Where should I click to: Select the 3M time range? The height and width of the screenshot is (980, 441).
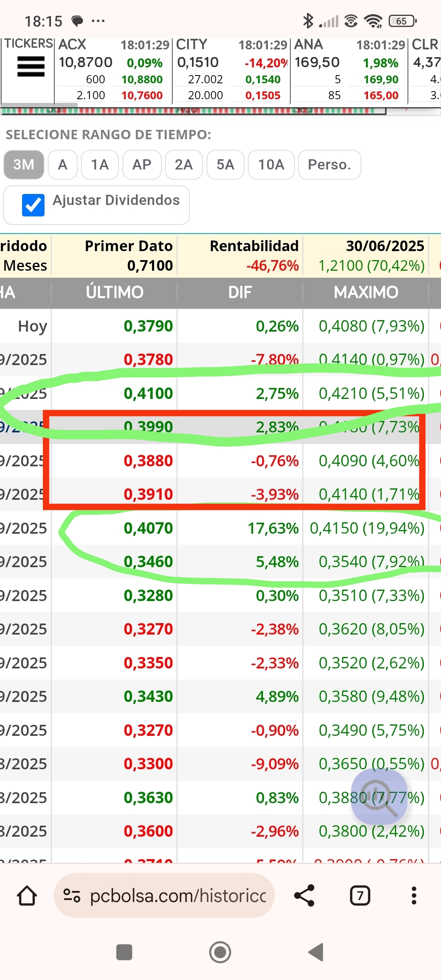point(24,165)
